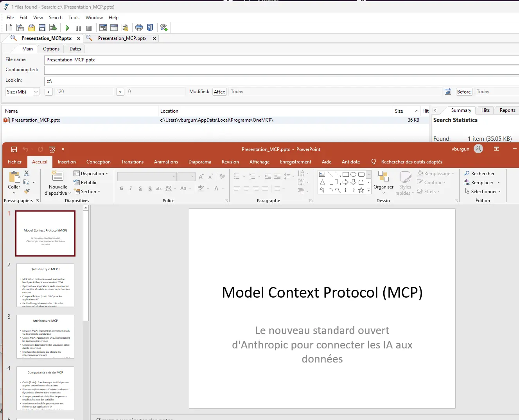
Task: Click the Couper scissors icon
Action: click(x=27, y=173)
